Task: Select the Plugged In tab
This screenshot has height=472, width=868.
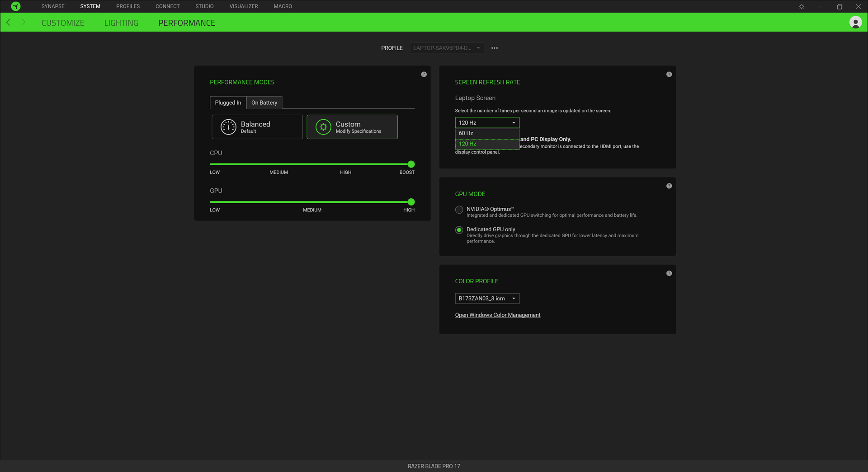Action: pyautogui.click(x=228, y=103)
